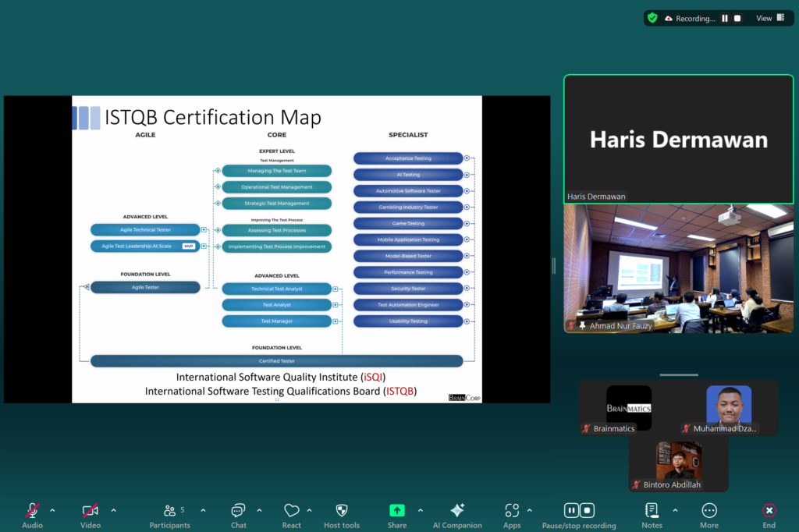Pause recording from top recording bar

725,18
